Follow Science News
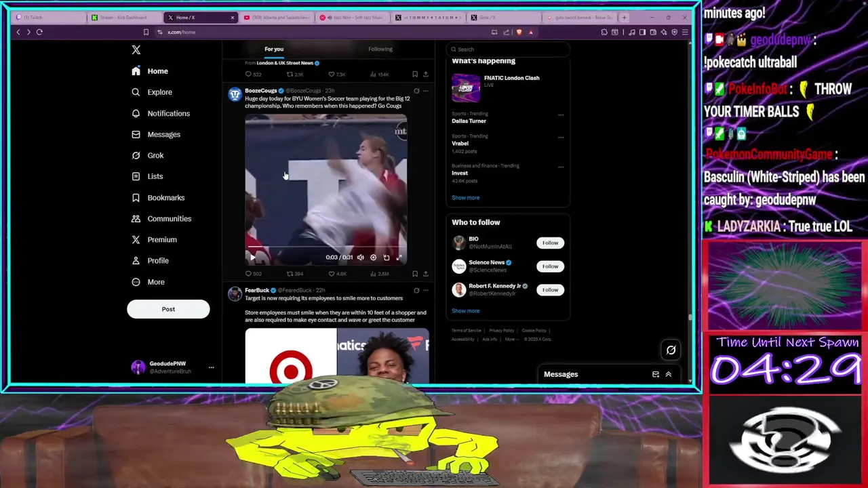Screen dimensions: 868x488 [550, 266]
